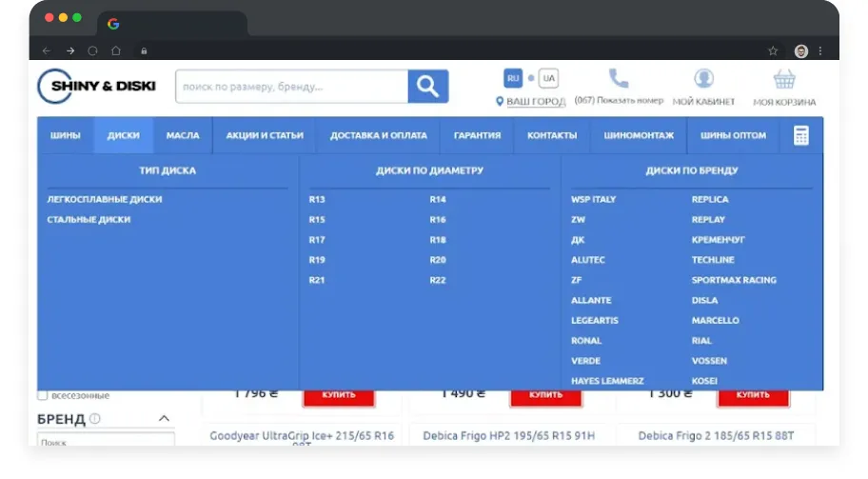Choose disk diameter R13
Screen dimensions: 868x479
click(x=317, y=199)
